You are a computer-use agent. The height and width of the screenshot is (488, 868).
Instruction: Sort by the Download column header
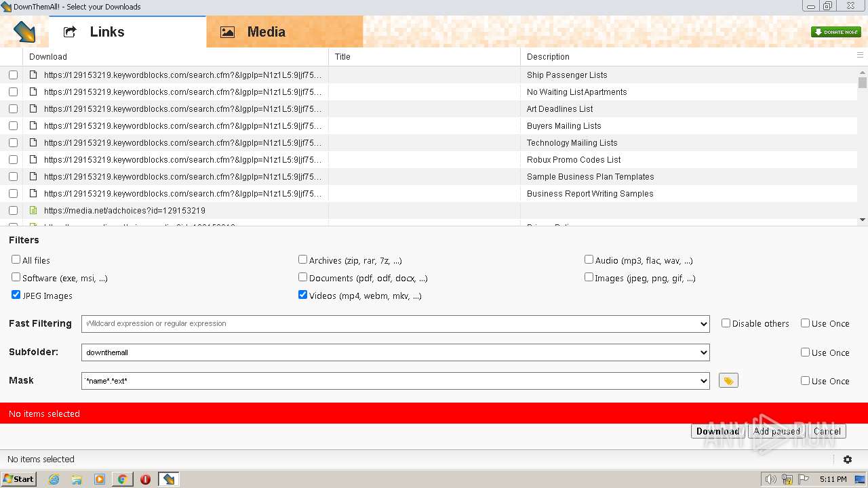[x=176, y=56]
